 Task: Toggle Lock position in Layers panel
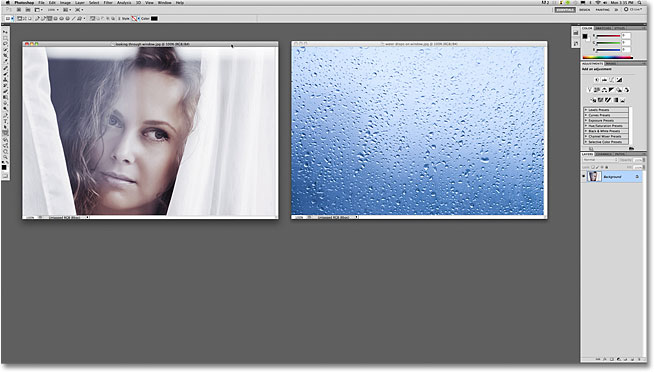602,167
